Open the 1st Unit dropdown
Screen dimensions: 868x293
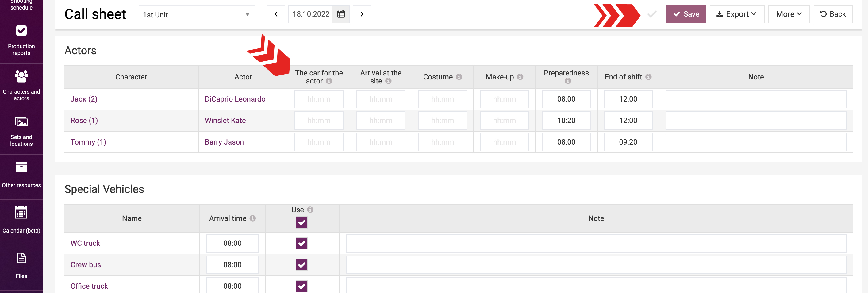(197, 14)
